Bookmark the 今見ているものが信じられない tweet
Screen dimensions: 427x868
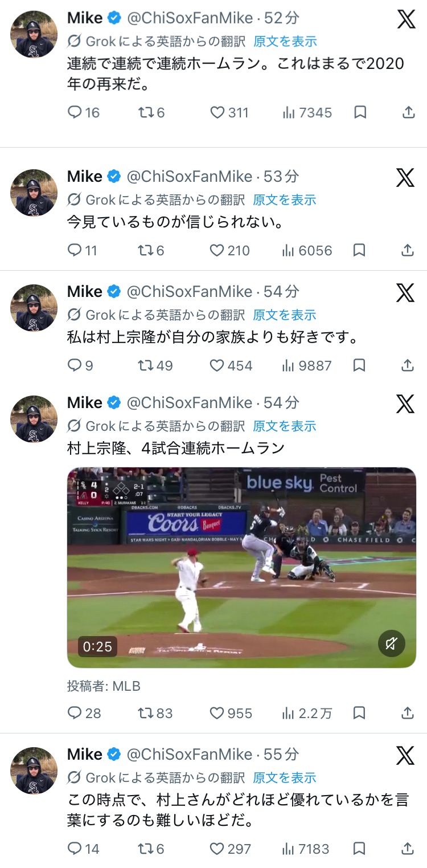(359, 250)
